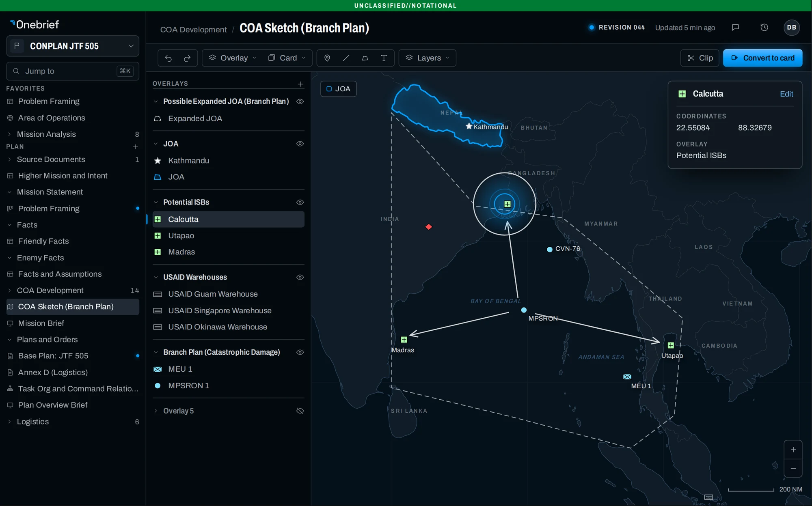Open DB user avatar menu
This screenshot has width=812, height=506.
(791, 28)
